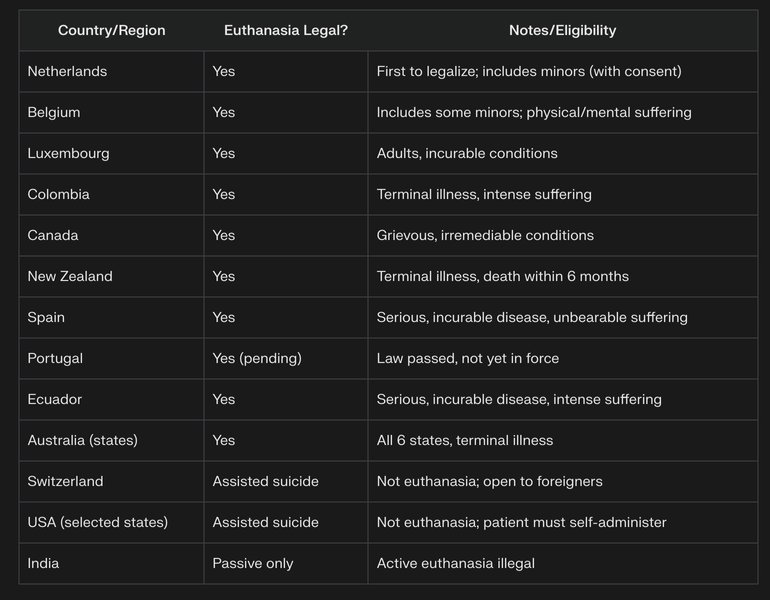This screenshot has width=770, height=600.
Task: Select the New Zealand cell
Action: pyautogui.click(x=70, y=276)
